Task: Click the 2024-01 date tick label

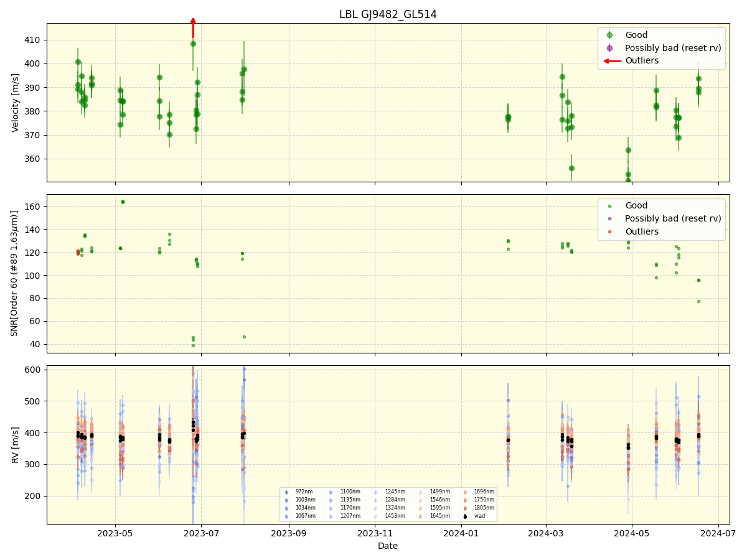Action: (461, 533)
